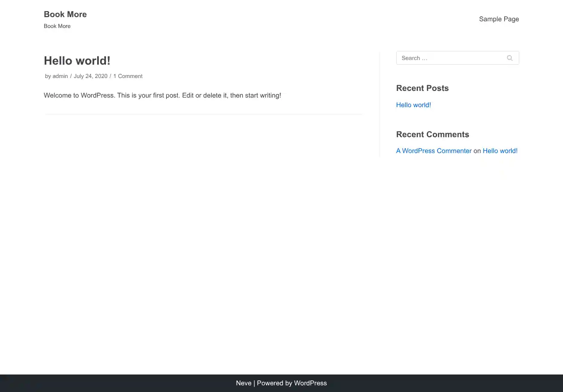Click the Welcome to WordPress excerpt text
This screenshot has width=563, height=392.
click(162, 95)
